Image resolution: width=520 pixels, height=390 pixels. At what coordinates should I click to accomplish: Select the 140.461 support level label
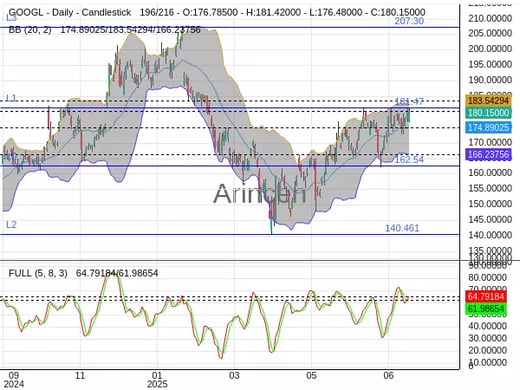[x=402, y=228]
